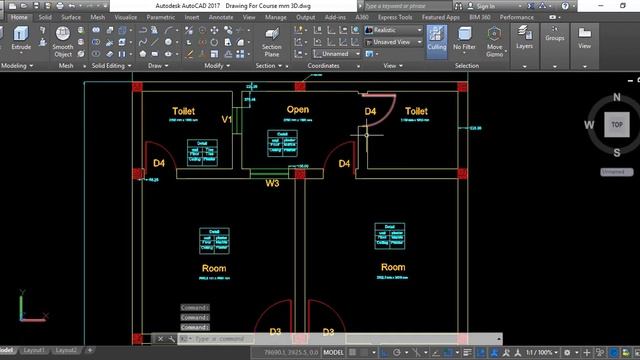Open the Layers panel button

[x=524, y=38]
